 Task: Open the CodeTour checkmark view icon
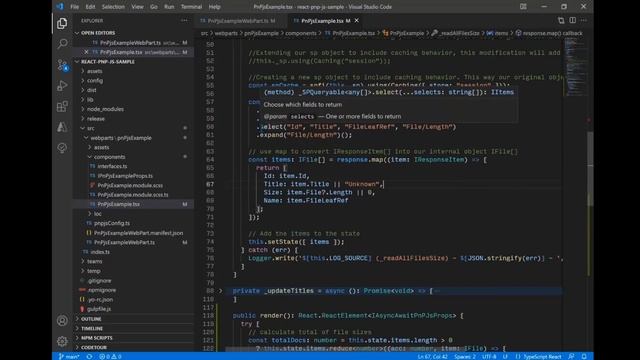click(62, 148)
